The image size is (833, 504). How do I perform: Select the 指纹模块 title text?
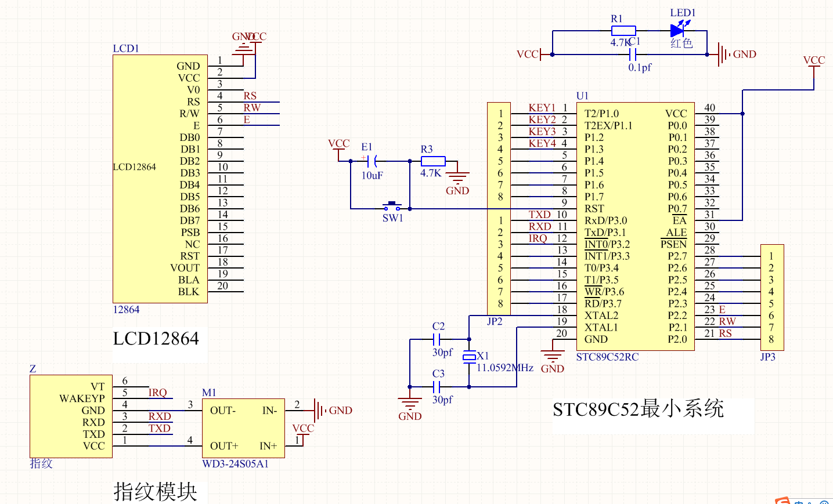point(156,491)
